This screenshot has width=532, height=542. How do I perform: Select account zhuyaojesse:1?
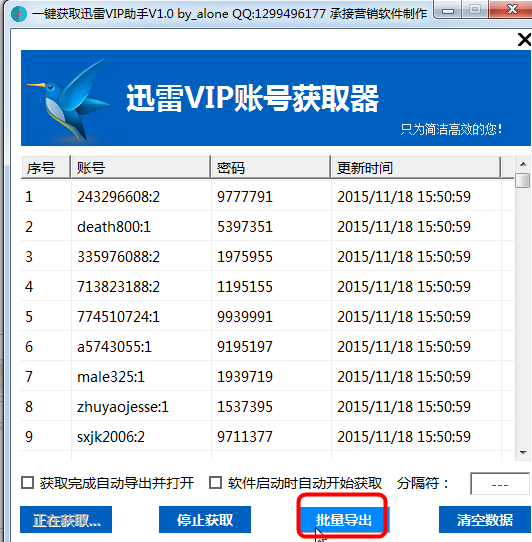[x=123, y=407]
